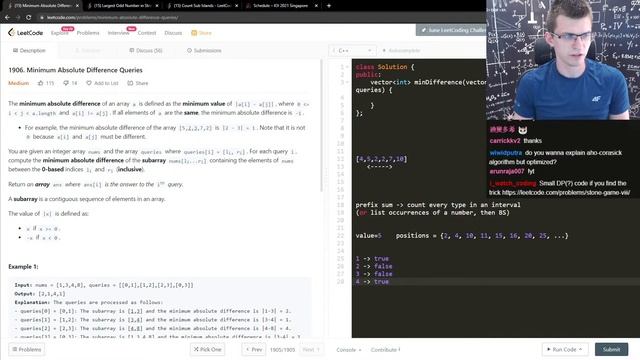The image size is (640, 360).
Task: Like the problem with thumbs-up icon
Action: click(x=40, y=83)
